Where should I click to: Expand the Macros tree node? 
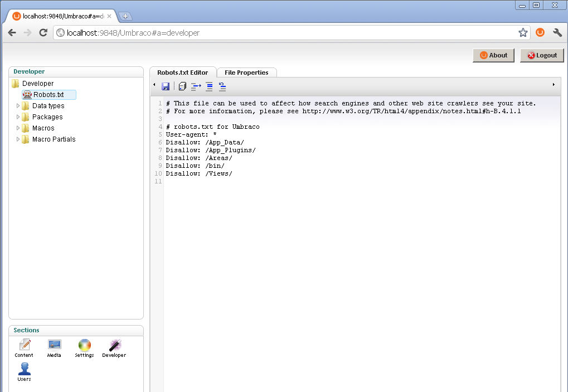pos(18,128)
